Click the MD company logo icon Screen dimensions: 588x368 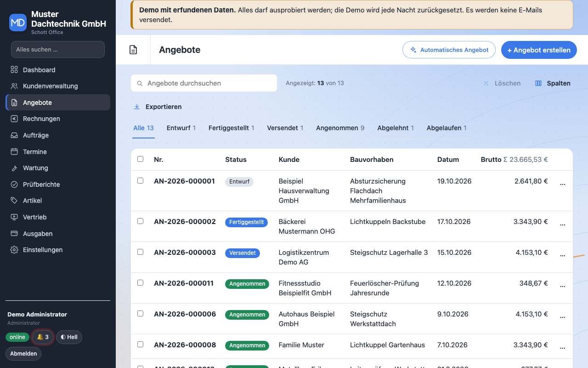click(x=18, y=22)
